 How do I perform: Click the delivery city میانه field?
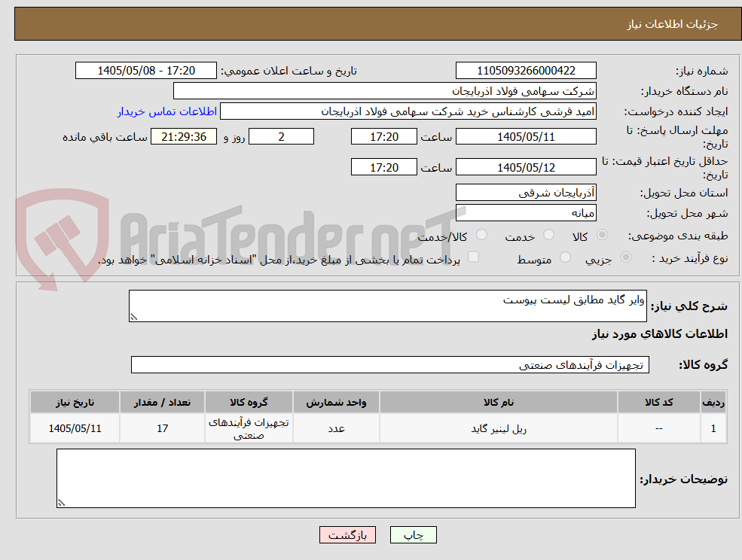pyautogui.click(x=526, y=213)
